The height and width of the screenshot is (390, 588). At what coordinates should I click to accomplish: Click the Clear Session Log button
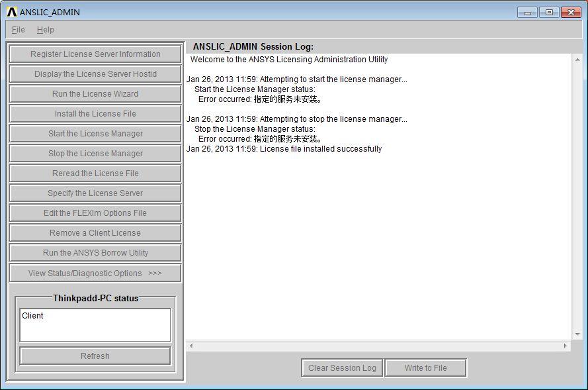pos(342,368)
